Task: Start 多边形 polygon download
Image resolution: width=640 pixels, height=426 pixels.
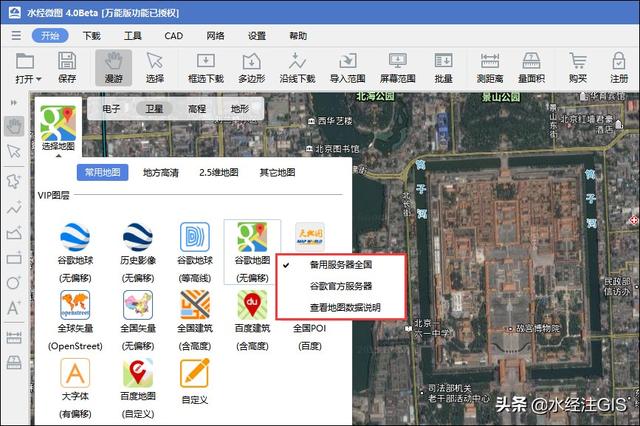Action: point(251,68)
